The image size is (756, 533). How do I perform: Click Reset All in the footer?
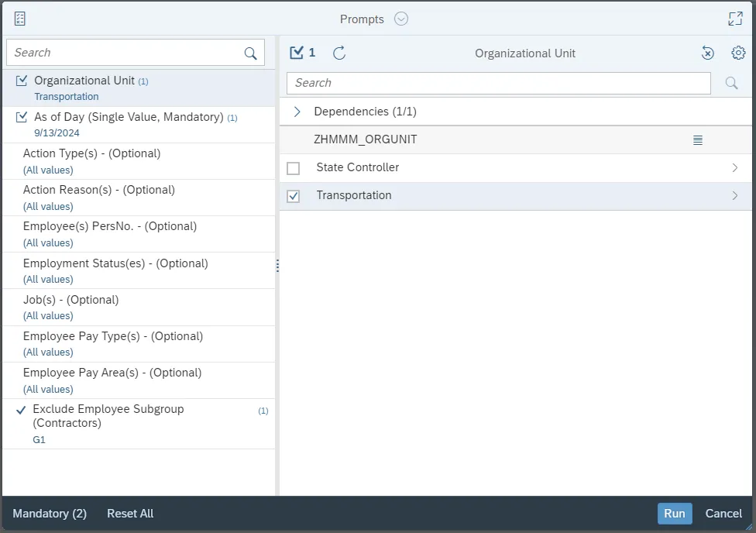point(130,514)
